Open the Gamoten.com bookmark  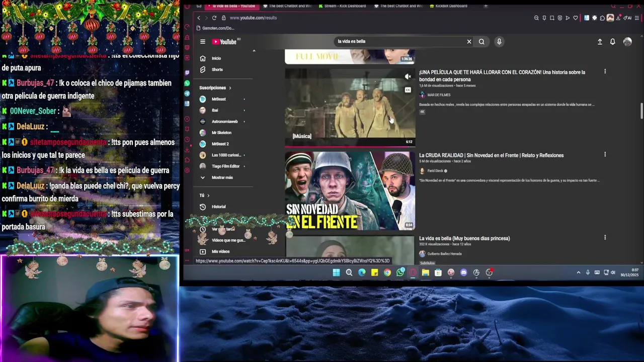point(215,28)
